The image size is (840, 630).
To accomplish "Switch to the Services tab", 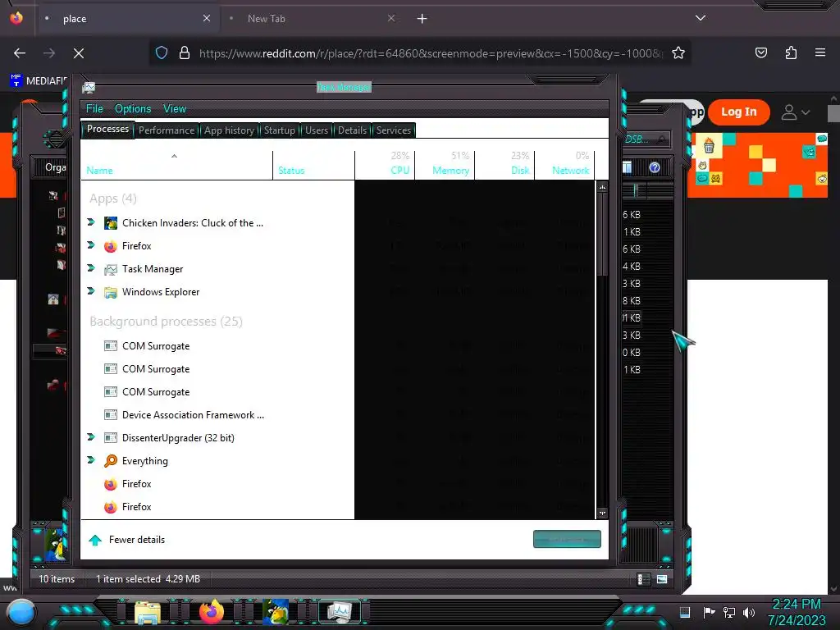I will tap(393, 130).
